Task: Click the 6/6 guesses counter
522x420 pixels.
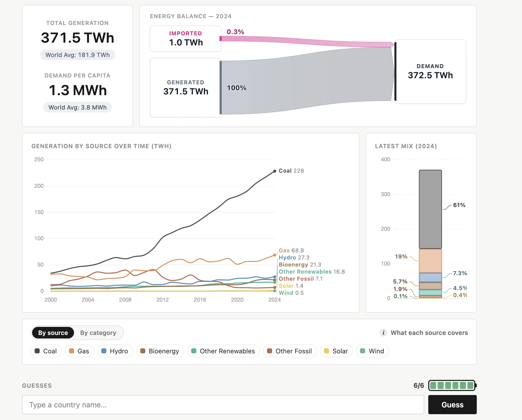Action: (419, 385)
